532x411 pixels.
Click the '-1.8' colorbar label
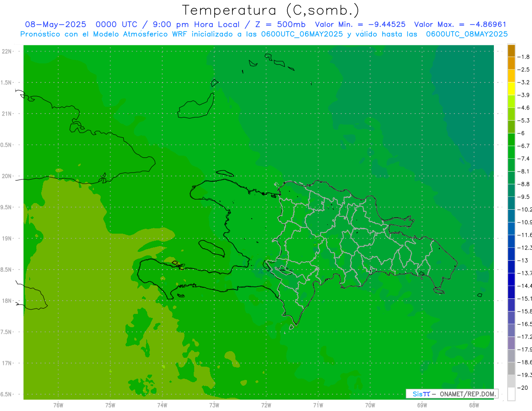click(524, 57)
